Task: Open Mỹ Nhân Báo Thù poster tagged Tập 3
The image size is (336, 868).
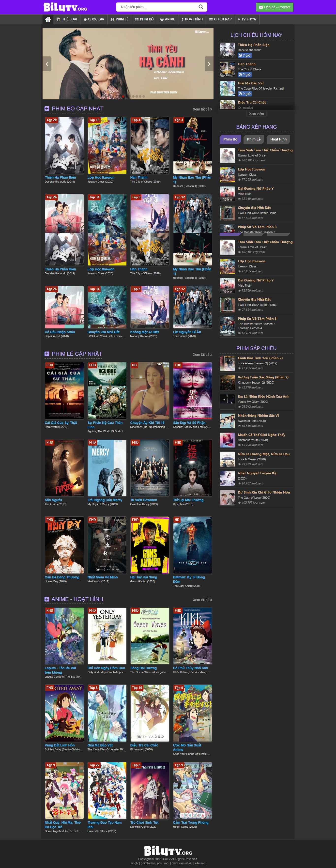Action: [x=192, y=145]
